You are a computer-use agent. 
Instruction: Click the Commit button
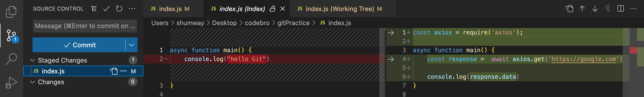pos(79,45)
